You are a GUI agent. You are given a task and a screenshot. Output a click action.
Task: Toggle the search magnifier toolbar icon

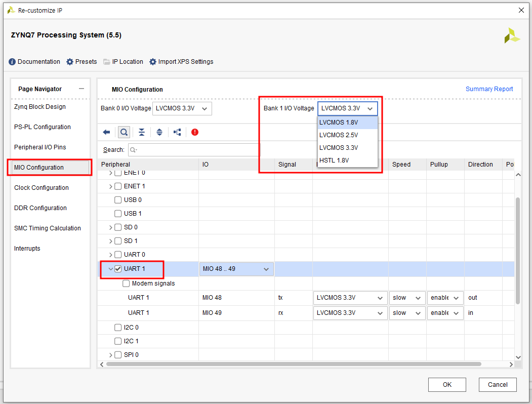pos(124,132)
